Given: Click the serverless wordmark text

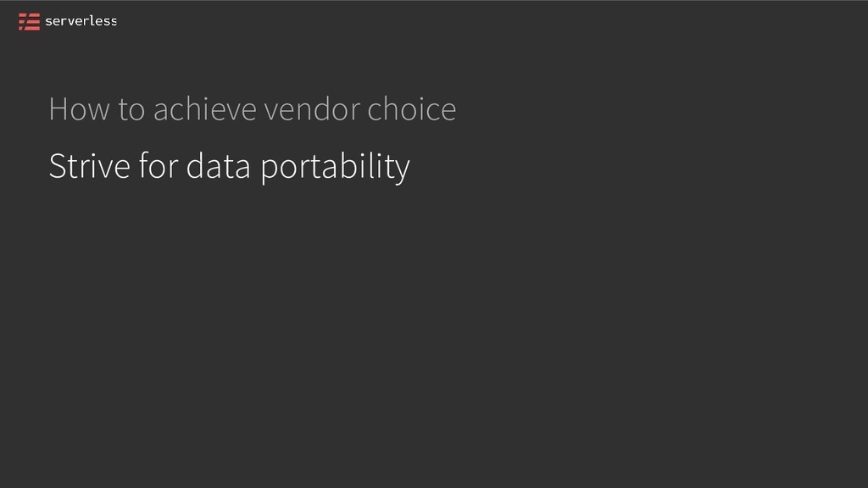Looking at the screenshot, I should pos(81,21).
